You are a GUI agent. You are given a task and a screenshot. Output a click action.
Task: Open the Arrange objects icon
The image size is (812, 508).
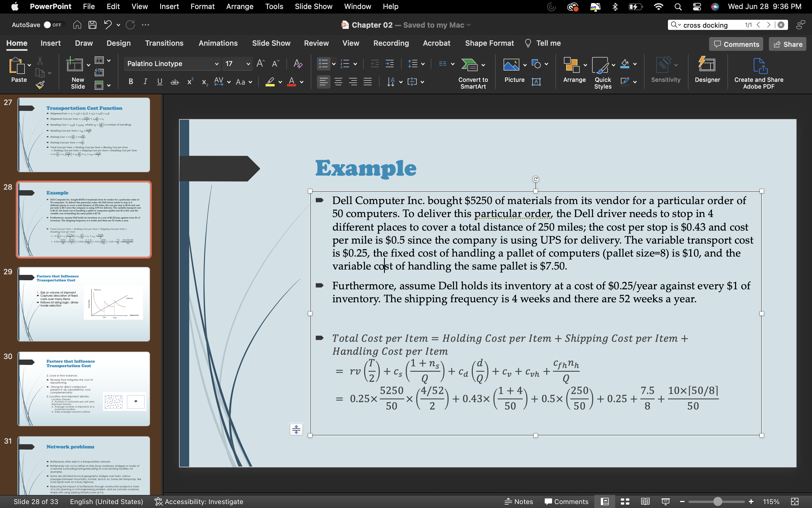click(x=572, y=65)
